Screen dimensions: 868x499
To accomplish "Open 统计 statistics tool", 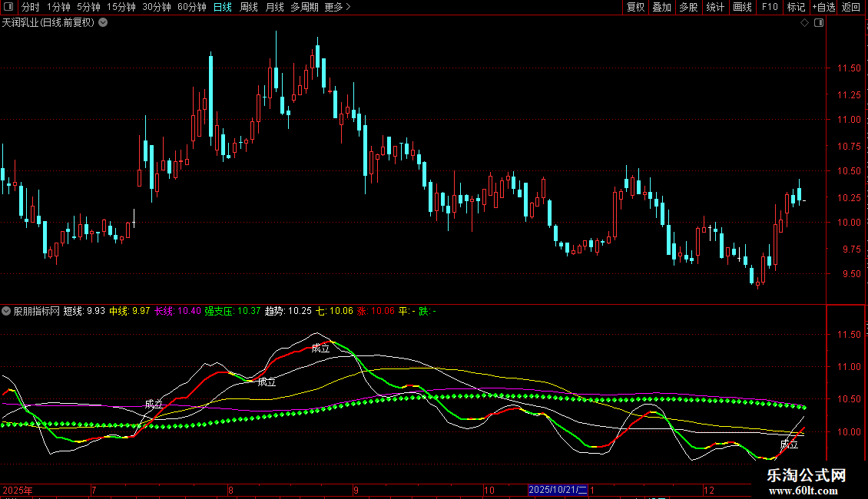I will (715, 7).
